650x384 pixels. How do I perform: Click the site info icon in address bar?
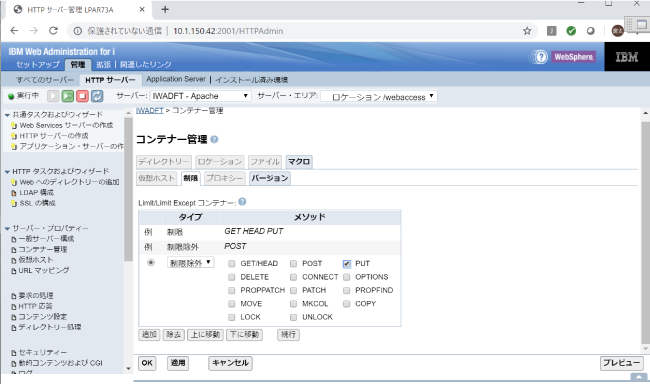pos(78,31)
